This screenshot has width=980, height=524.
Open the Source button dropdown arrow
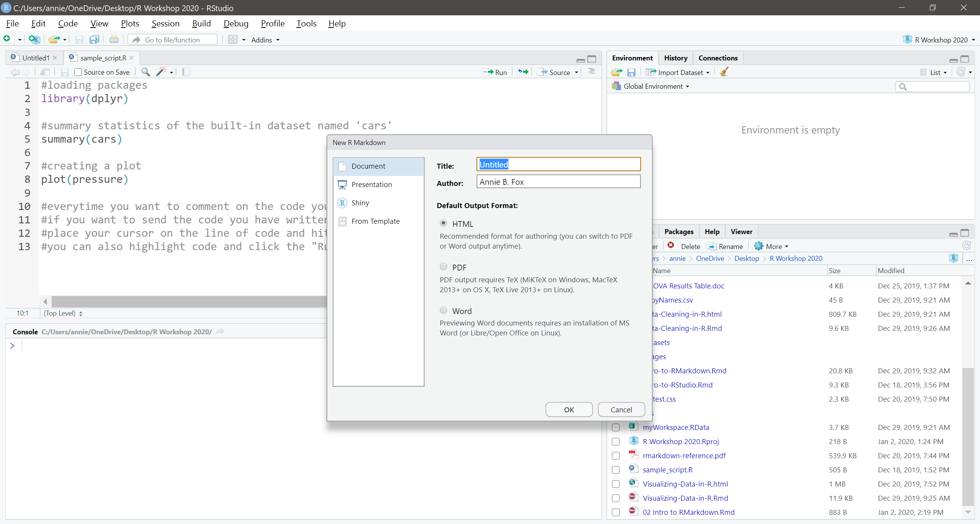(577, 72)
